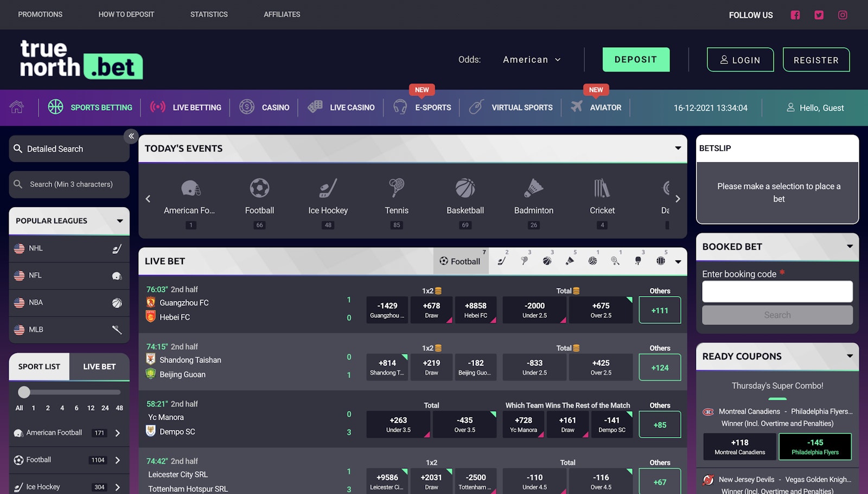The image size is (868, 494).
Task: Select Tennis icon in Today's Events
Action: (397, 189)
